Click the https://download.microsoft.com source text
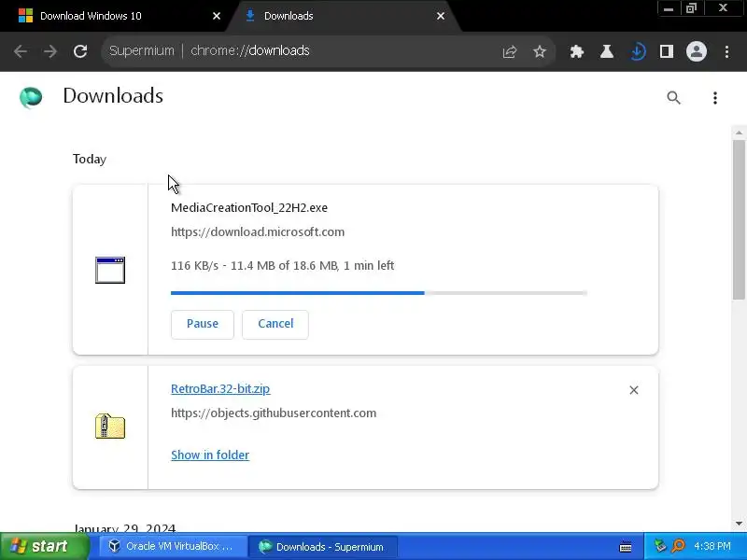Viewport: 747px width, 560px height. (x=258, y=231)
